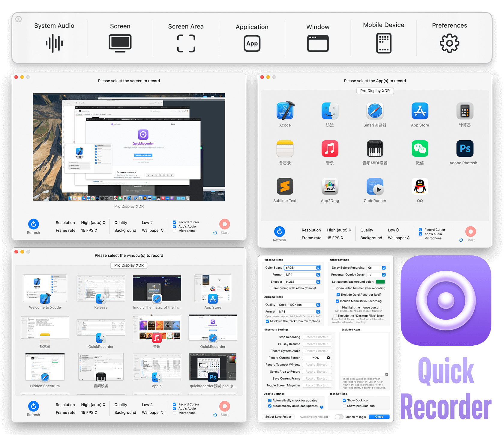Select Sublime Text for recording
This screenshot has width=504, height=435.
pos(285,186)
